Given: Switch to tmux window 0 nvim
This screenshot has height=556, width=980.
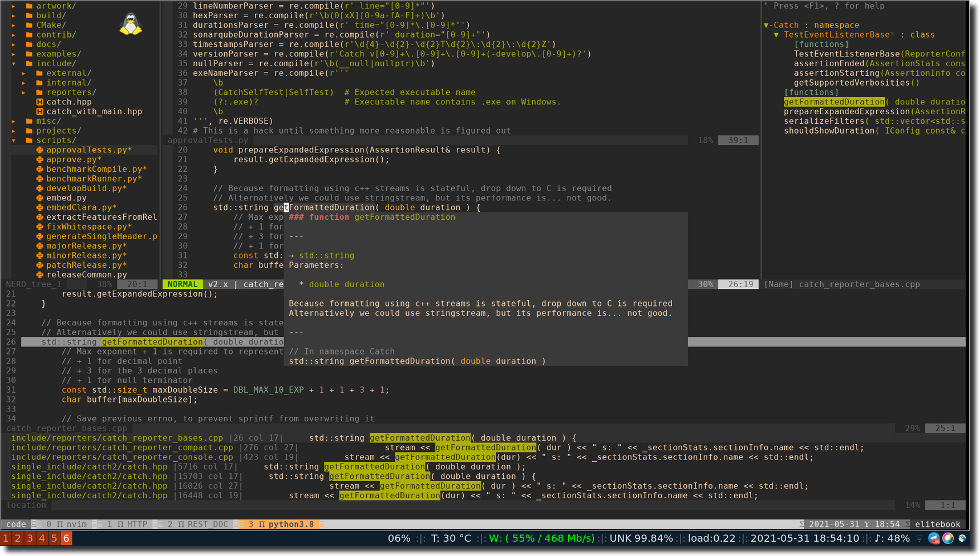Looking at the screenshot, I should [x=66, y=524].
